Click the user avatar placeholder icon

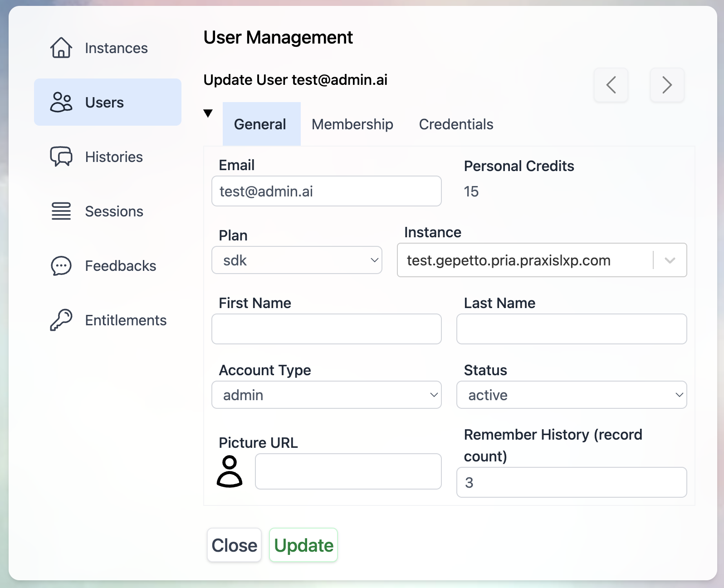230,471
